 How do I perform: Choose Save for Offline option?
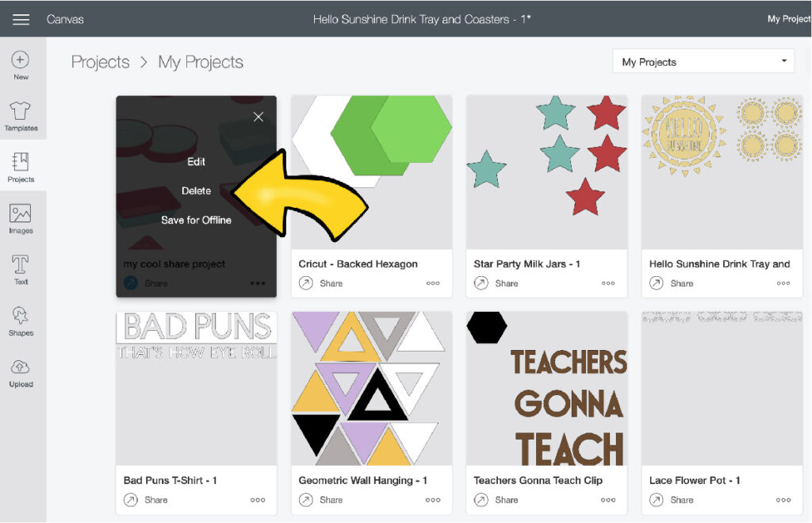tap(197, 220)
